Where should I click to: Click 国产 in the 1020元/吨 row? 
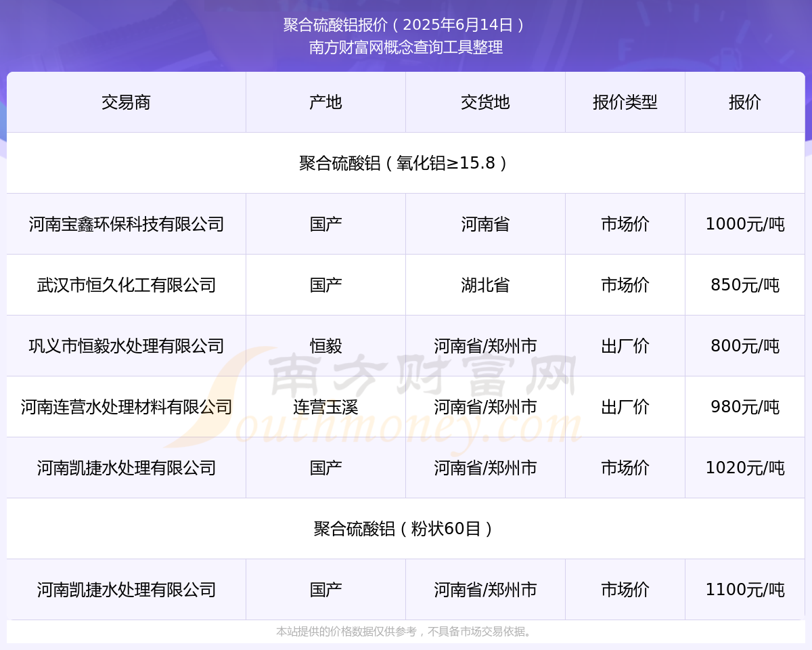(x=325, y=468)
